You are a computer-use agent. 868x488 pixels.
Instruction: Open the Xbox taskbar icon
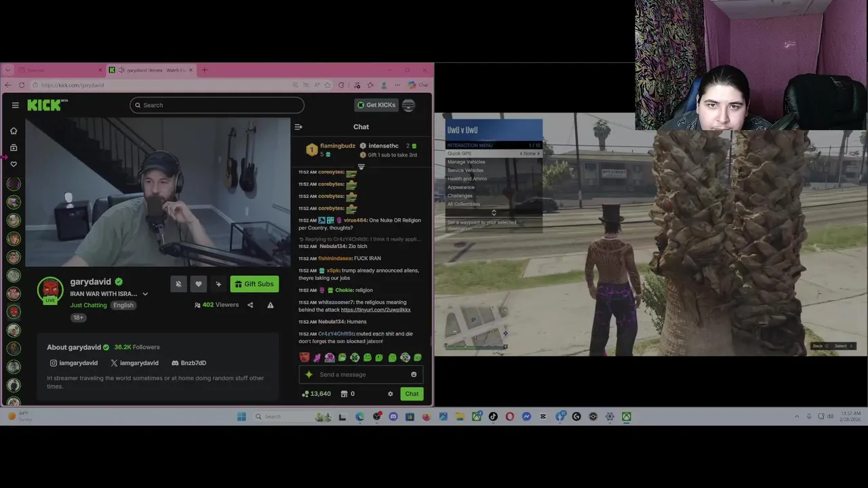pos(627,417)
